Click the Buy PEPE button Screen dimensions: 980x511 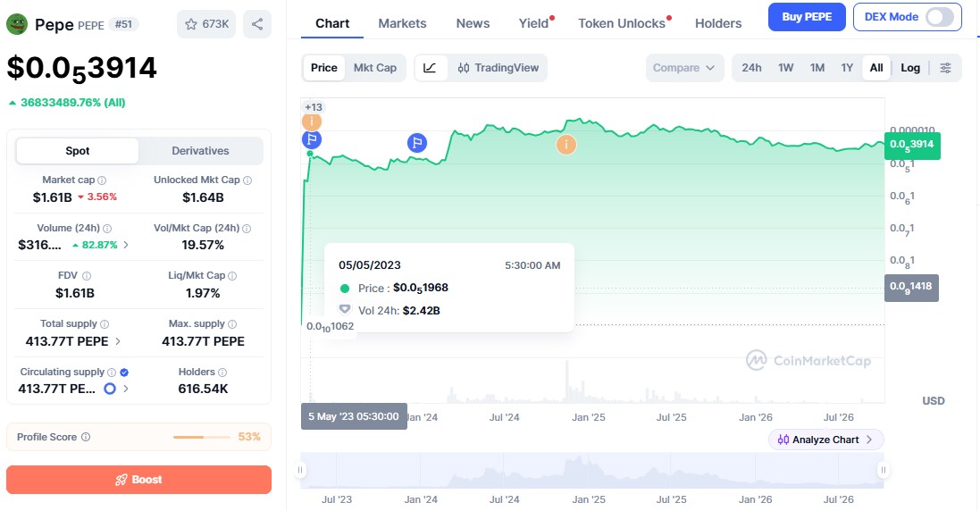807,17
